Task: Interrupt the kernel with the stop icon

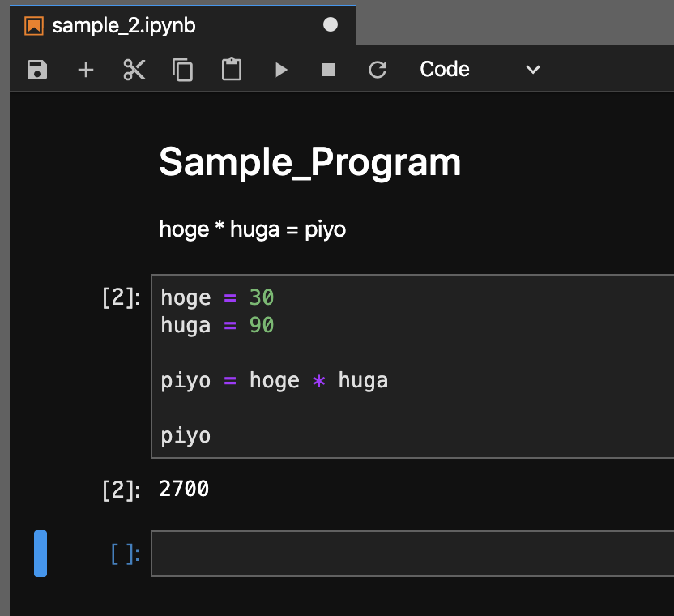Action: (x=329, y=70)
